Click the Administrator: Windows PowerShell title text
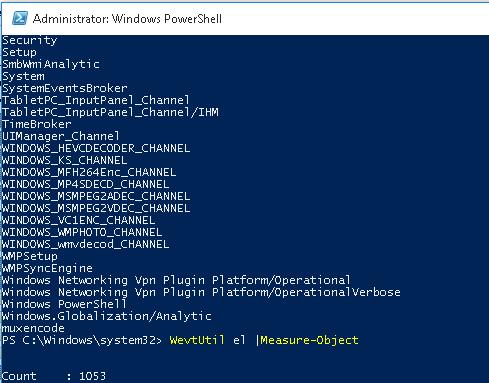The height and width of the screenshot is (383, 489). point(127,19)
